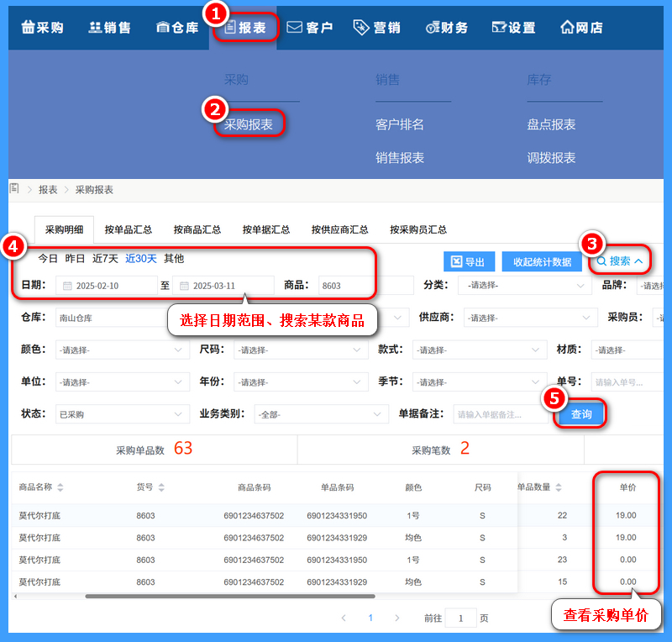672x642 pixels.
Task: Switch to the 按单品汇总 tab
Action: pyautogui.click(x=129, y=229)
